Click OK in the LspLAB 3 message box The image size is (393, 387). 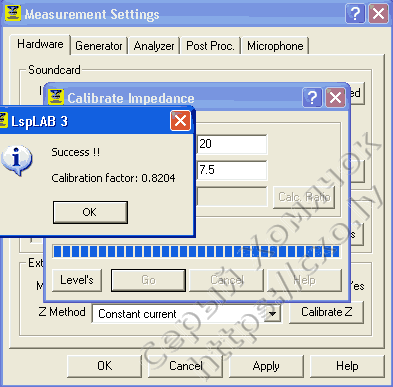pos(90,212)
